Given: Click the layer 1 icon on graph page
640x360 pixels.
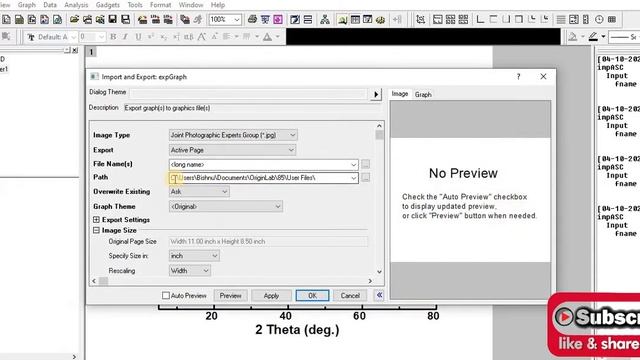Looking at the screenshot, I should coord(91,52).
